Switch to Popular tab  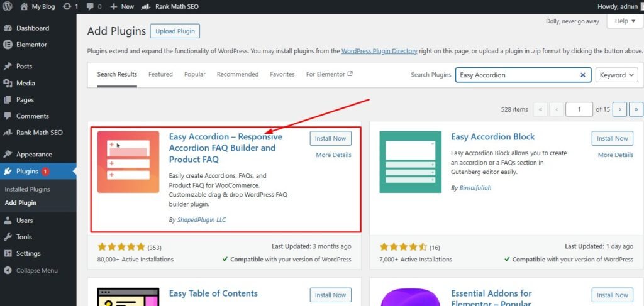coord(195,74)
